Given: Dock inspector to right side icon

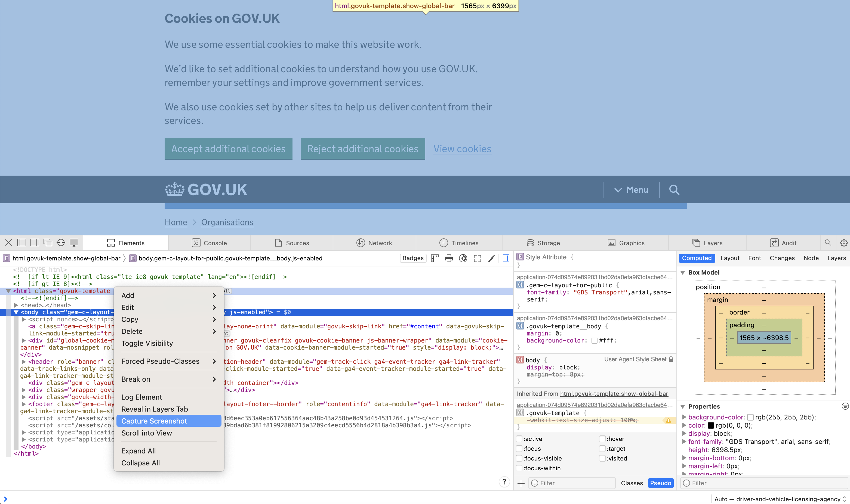Looking at the screenshot, I should [x=35, y=242].
